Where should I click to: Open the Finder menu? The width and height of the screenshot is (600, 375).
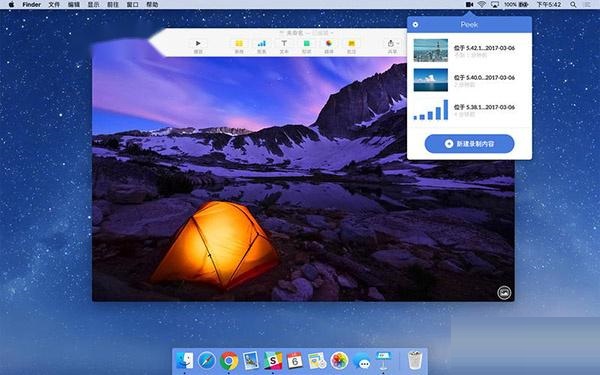pyautogui.click(x=32, y=5)
